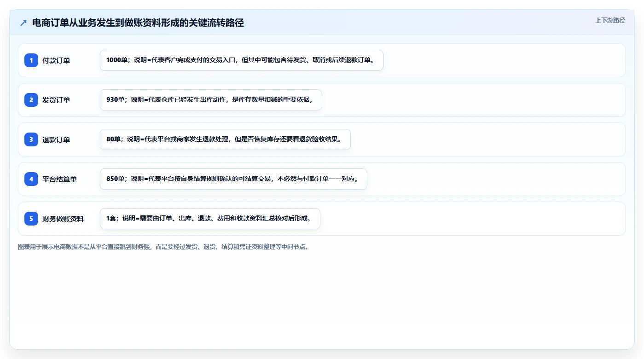Click the footnote beginning 图表用于展示电商数据
Viewport: 644px width, 359px height.
pyautogui.click(x=163, y=247)
